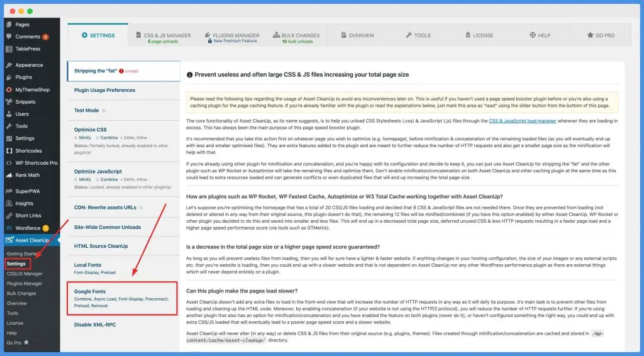Toggle Minify under Optimize JavaScript
This screenshot has width=644, height=356.
pyautogui.click(x=76, y=179)
